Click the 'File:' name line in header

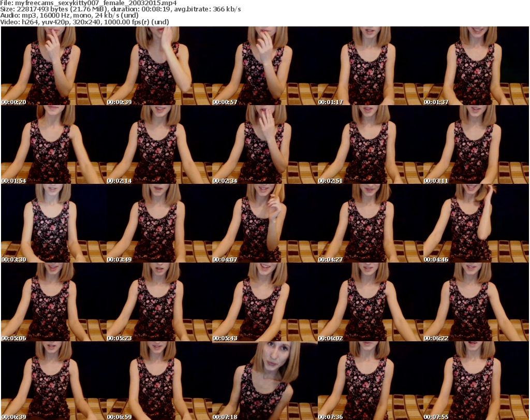tap(88, 3)
